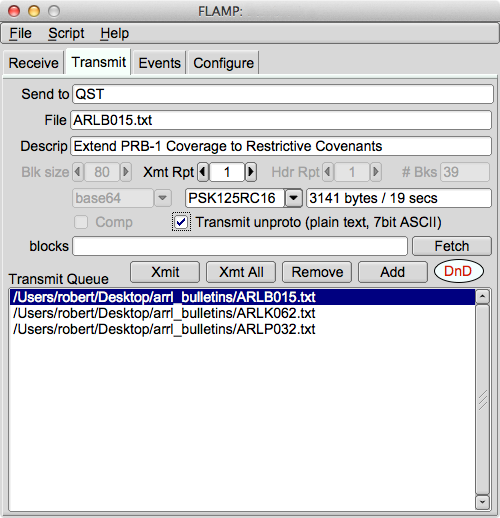Switch to the Configure tab
The height and width of the screenshot is (518, 500).
point(223,63)
